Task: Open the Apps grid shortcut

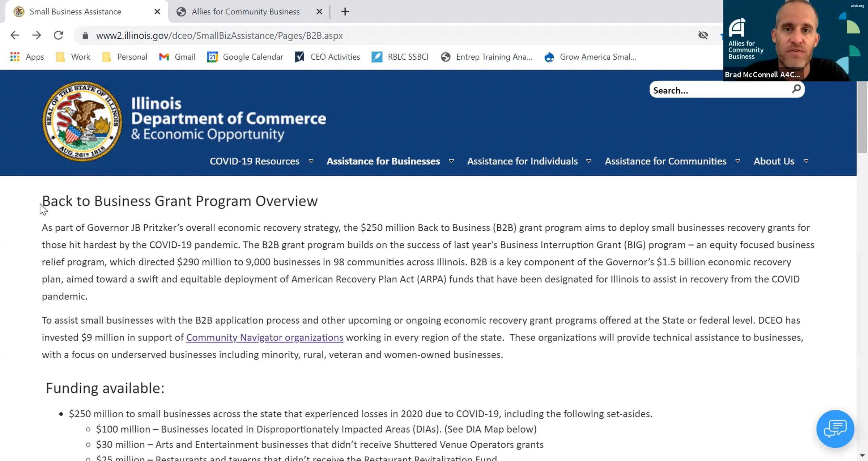Action: tap(27, 57)
